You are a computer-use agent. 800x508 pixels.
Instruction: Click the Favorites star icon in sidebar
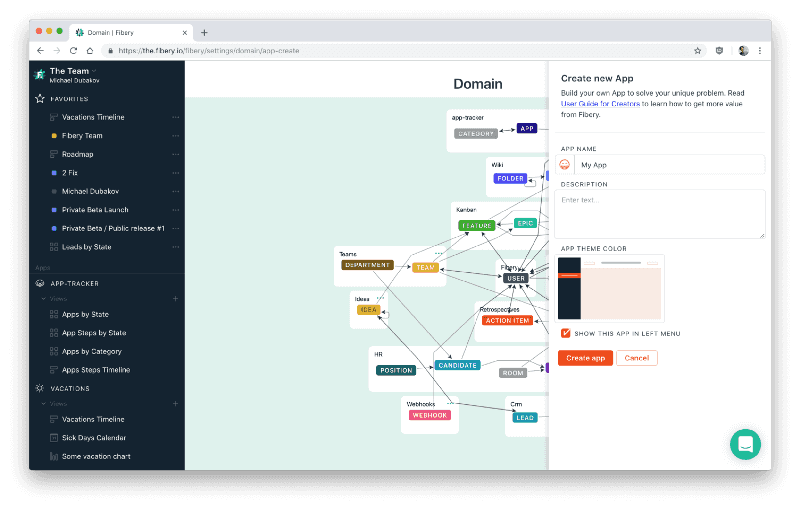click(x=40, y=99)
